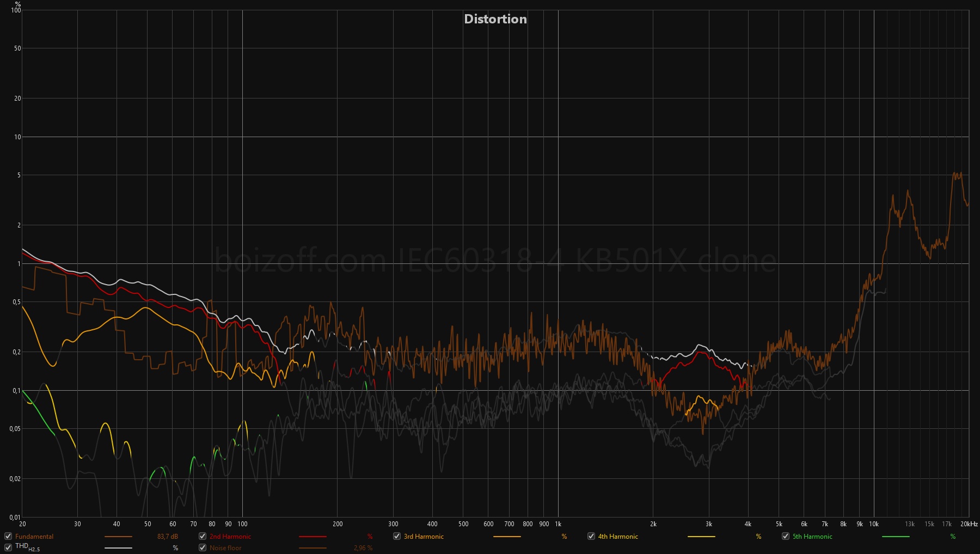Click the Fundamental brown line swatch
This screenshot has height=554, width=980.
[118, 537]
